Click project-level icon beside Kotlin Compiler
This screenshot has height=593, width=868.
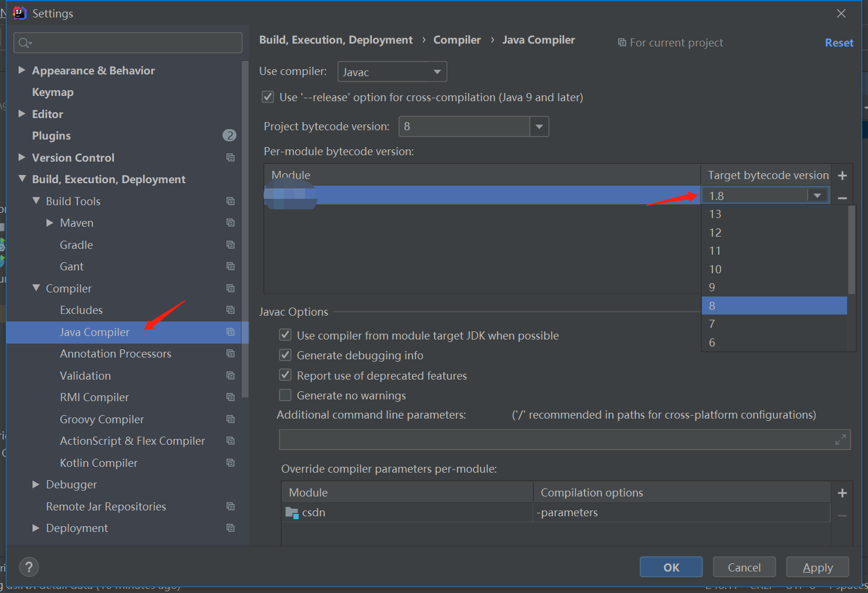click(231, 463)
